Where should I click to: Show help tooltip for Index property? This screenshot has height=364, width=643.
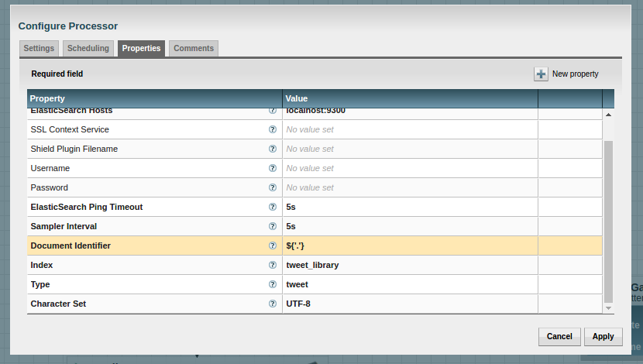pos(272,265)
